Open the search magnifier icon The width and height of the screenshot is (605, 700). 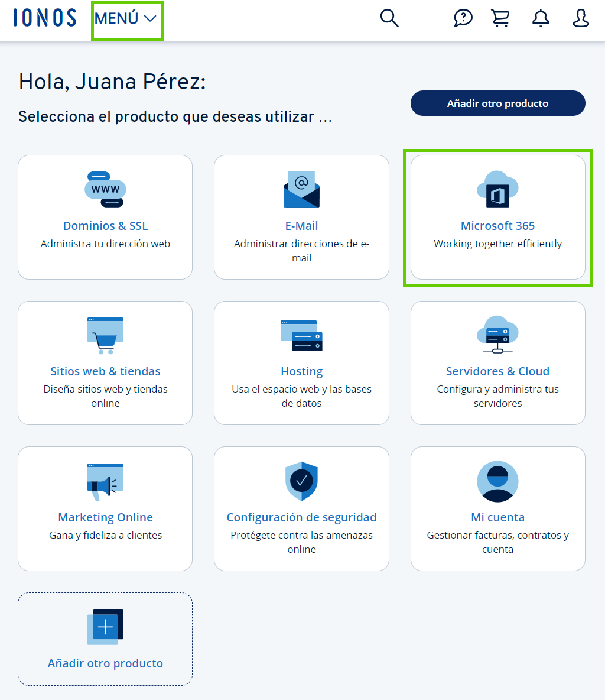[x=389, y=18]
